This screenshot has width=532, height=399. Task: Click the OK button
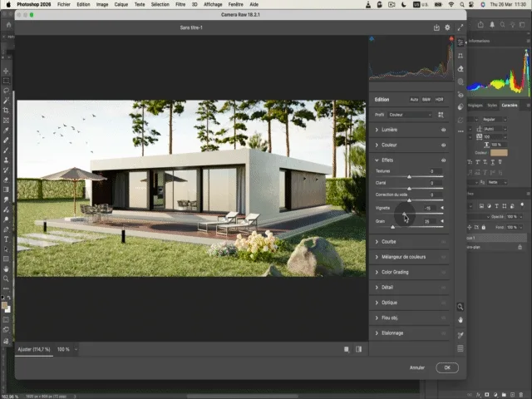[x=446, y=367]
